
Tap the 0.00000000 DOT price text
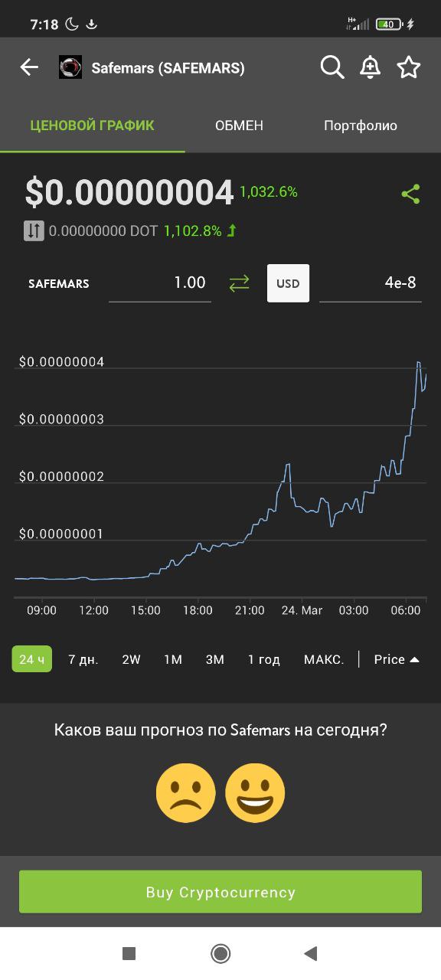(x=103, y=230)
